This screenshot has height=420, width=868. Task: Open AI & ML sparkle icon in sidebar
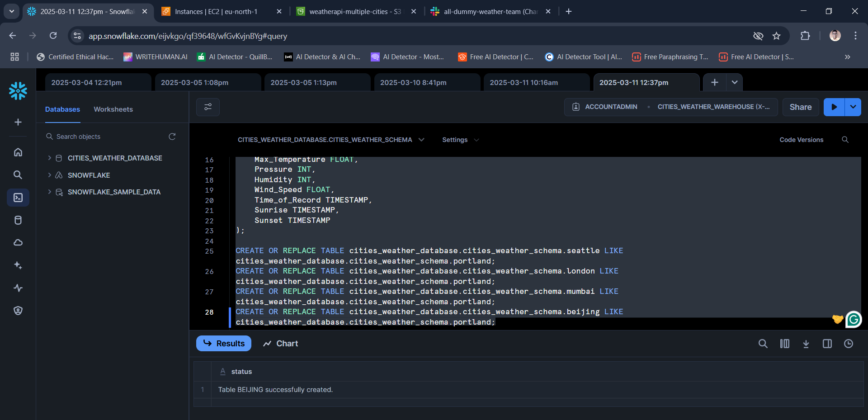coord(18,265)
